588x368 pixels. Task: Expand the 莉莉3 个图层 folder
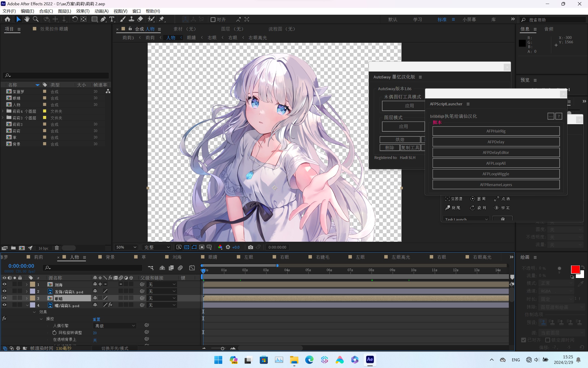pyautogui.click(x=3, y=118)
